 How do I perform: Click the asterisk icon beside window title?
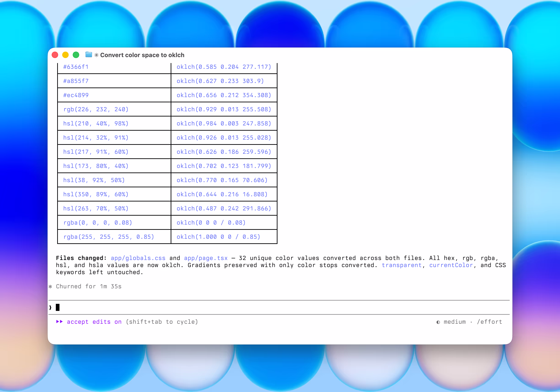(x=97, y=55)
